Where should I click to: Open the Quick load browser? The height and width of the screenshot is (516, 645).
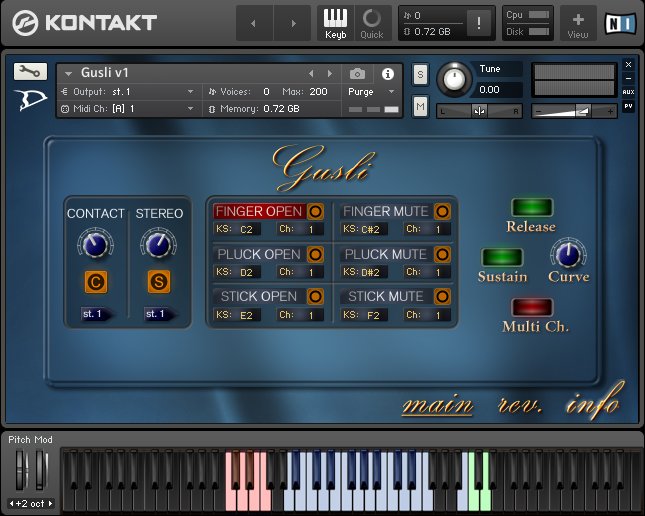[x=372, y=23]
